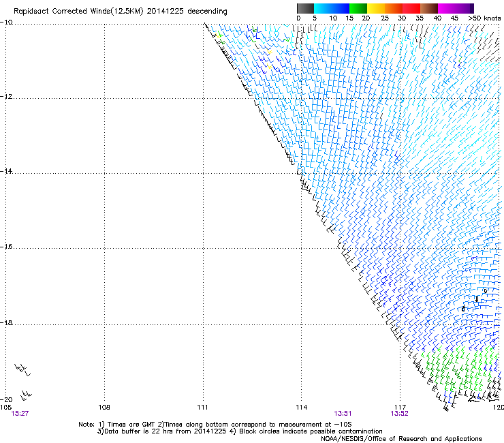Click the cyan 5-10 knots color segment
This screenshot has width=504, height=443.
[323, 8]
